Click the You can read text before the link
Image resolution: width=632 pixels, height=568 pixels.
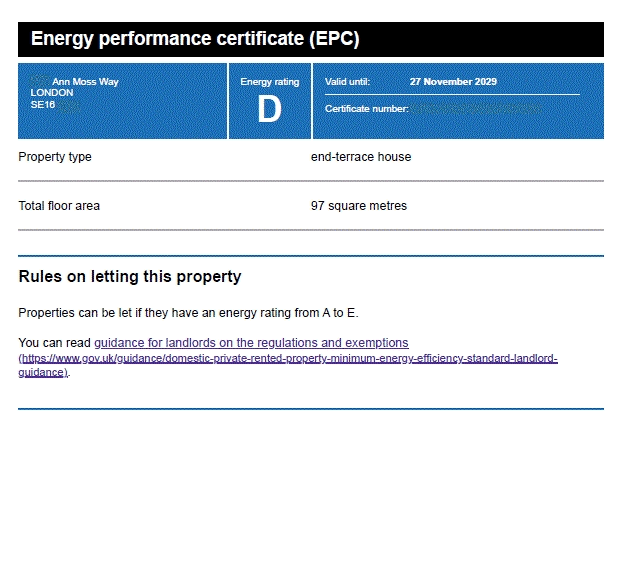[x=54, y=342]
